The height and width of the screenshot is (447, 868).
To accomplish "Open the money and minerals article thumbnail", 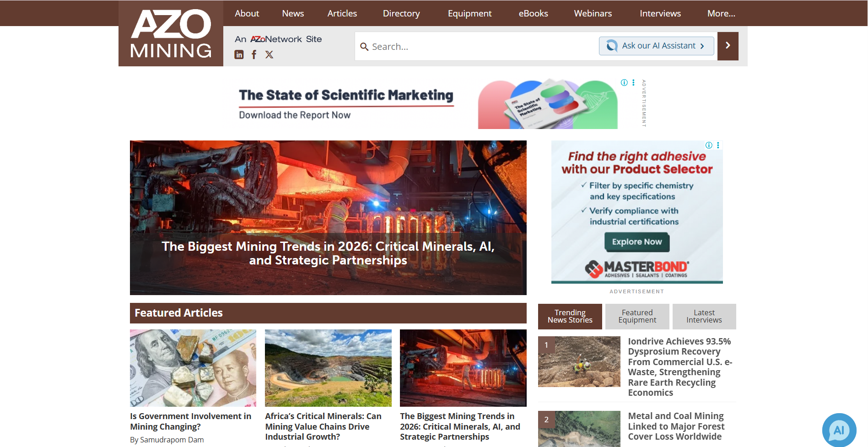I will pyautogui.click(x=193, y=368).
